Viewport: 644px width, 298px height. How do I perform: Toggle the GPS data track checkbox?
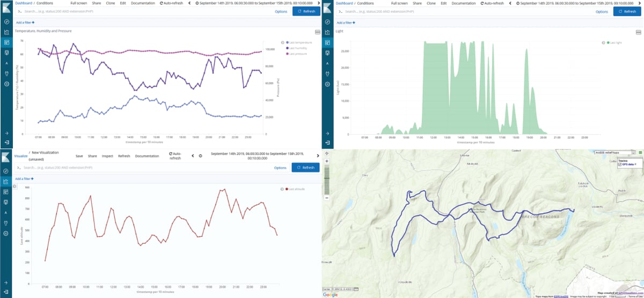point(620,165)
